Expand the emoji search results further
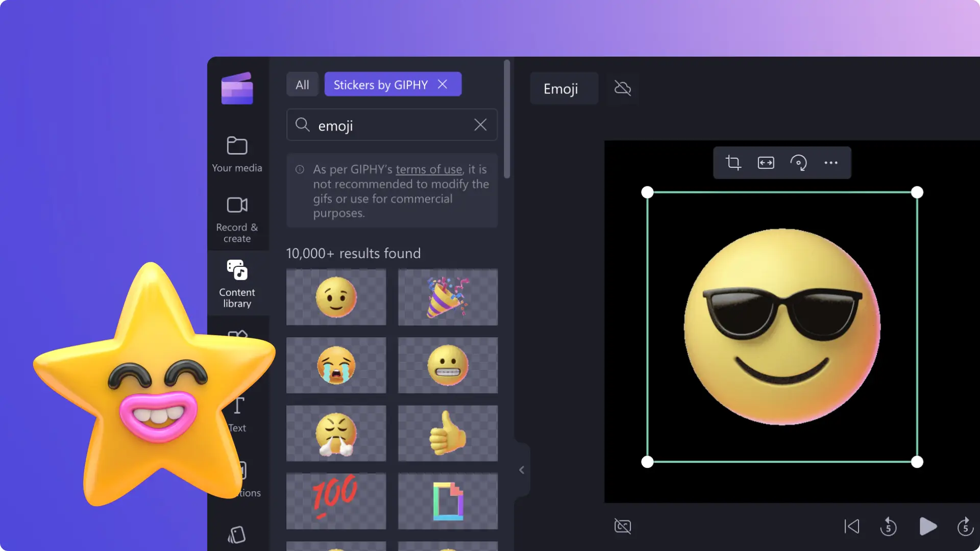This screenshot has width=980, height=551. click(522, 468)
